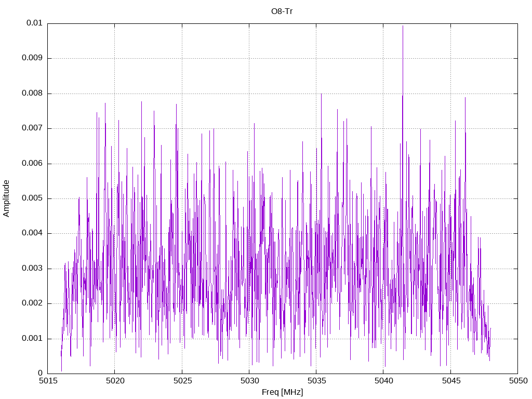532x399 pixels.
Task: Select the Freq [MHz] x-axis label
Action: [x=282, y=392]
